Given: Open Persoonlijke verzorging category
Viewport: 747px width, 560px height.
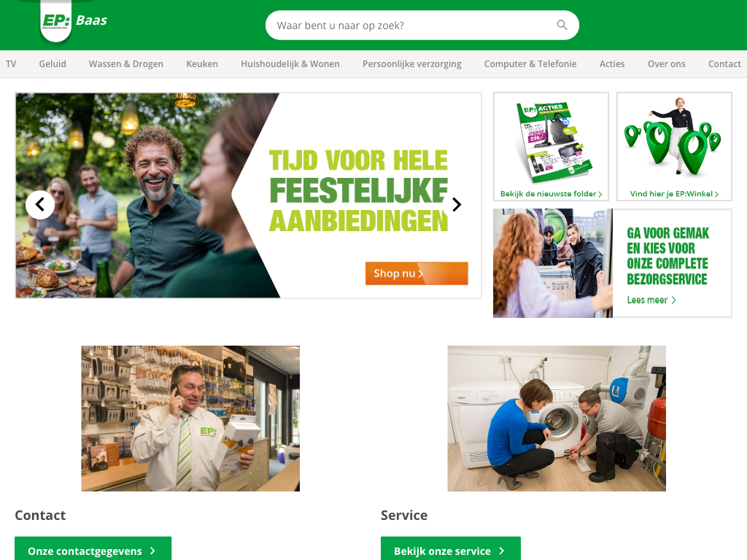Looking at the screenshot, I should click(x=412, y=64).
